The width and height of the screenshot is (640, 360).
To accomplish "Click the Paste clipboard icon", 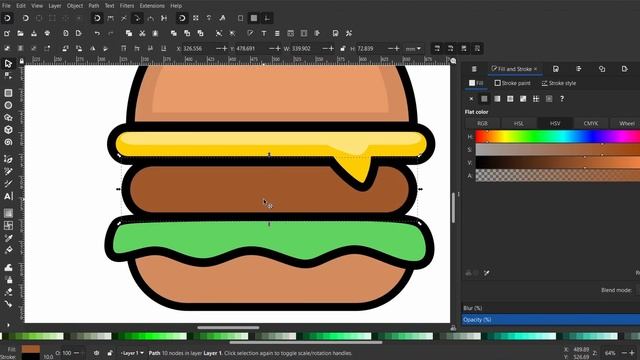I will (155, 33).
